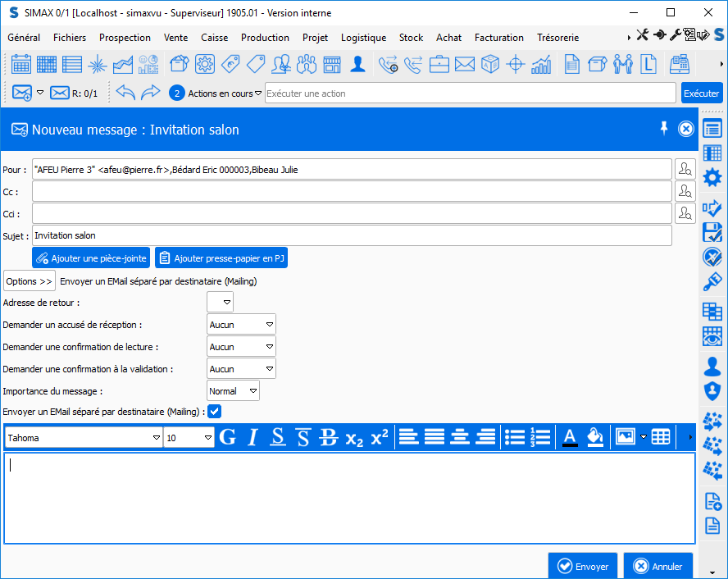This screenshot has height=579, width=728.
Task: Toggle strikethrough text formatting
Action: 328,437
